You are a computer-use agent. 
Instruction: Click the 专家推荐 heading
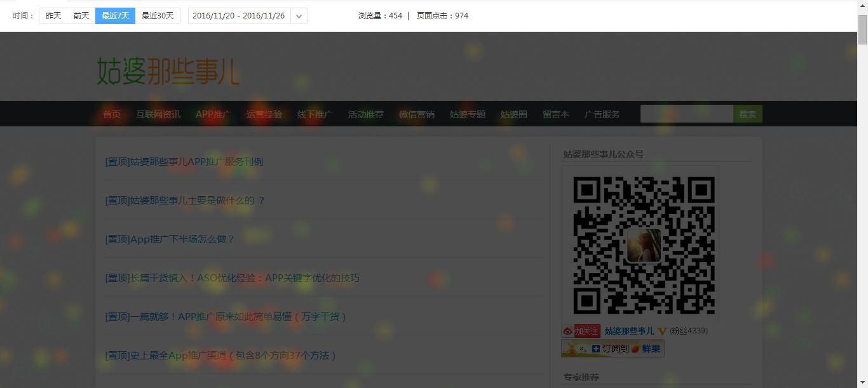pyautogui.click(x=581, y=377)
